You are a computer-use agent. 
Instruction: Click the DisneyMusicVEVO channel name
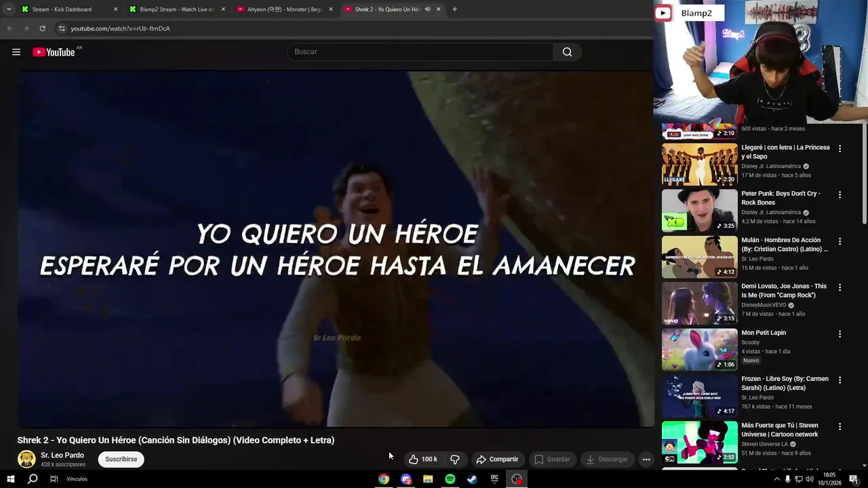pyautogui.click(x=764, y=305)
